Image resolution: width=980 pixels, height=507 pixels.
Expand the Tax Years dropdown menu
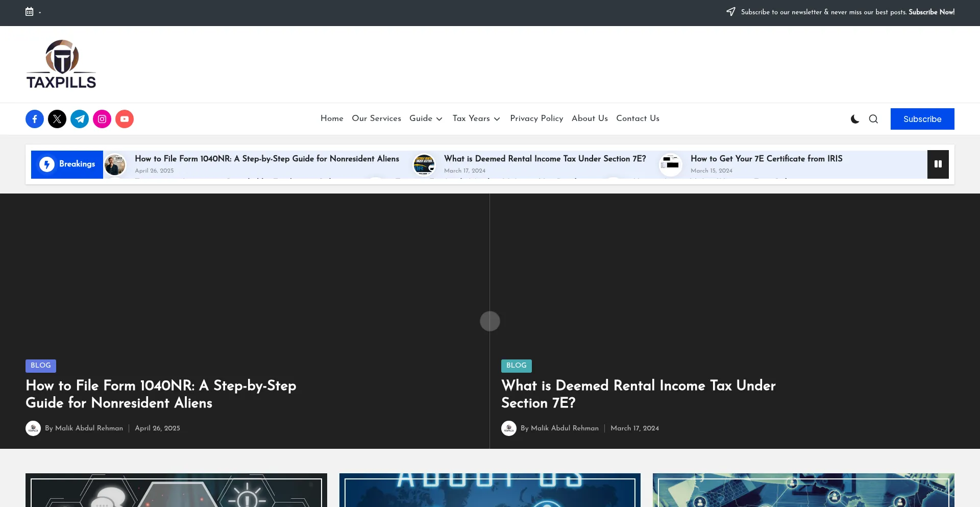[x=476, y=118]
